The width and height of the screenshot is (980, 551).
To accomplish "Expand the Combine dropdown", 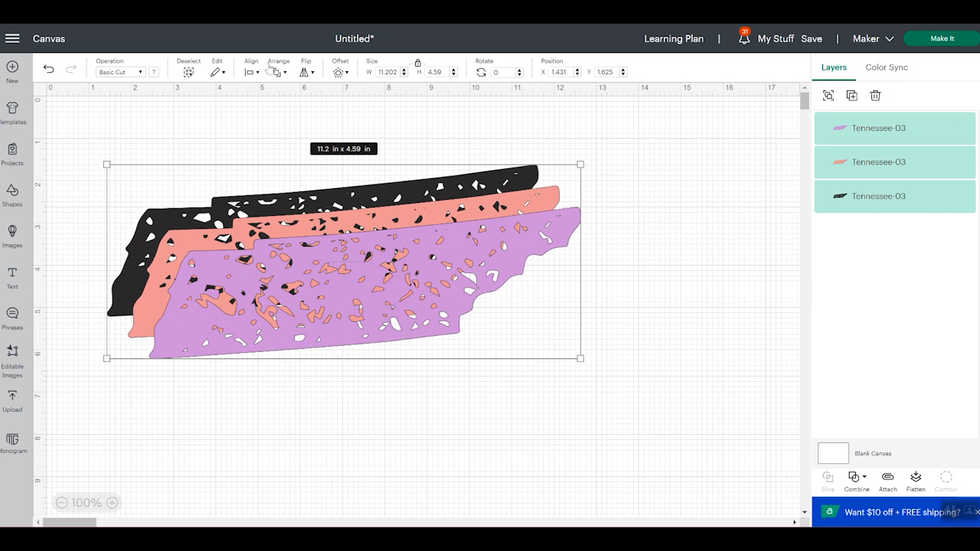I will click(857, 481).
